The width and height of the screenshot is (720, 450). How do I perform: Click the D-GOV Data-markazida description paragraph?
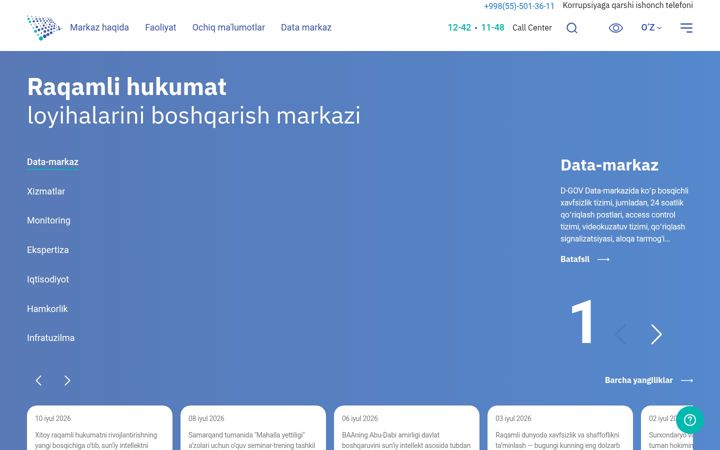(x=624, y=215)
